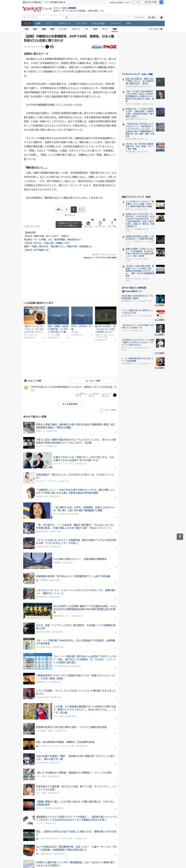Screen dimensions: 186x868
Task: Click the '新しい視点' exclamation reaction
Action: click(112, 224)
